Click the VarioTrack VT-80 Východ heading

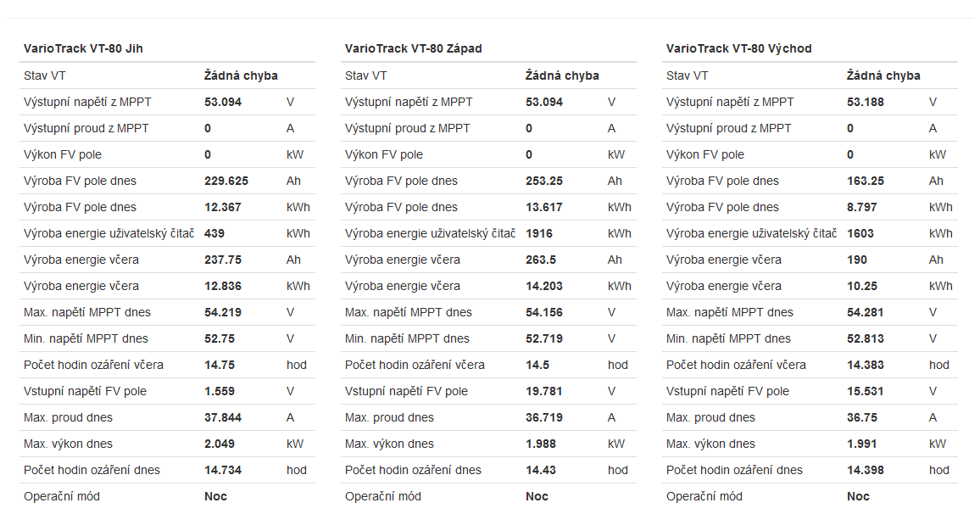tap(738, 48)
